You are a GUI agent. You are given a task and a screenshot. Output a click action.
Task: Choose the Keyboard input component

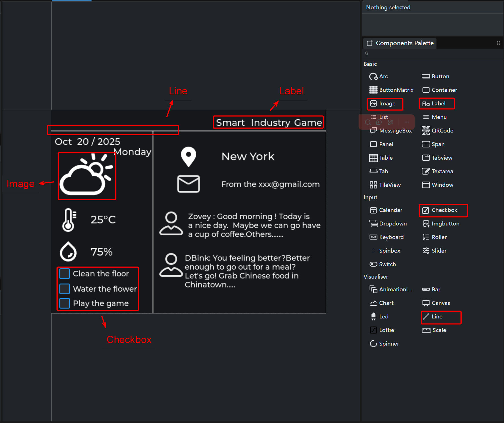pyautogui.click(x=386, y=237)
